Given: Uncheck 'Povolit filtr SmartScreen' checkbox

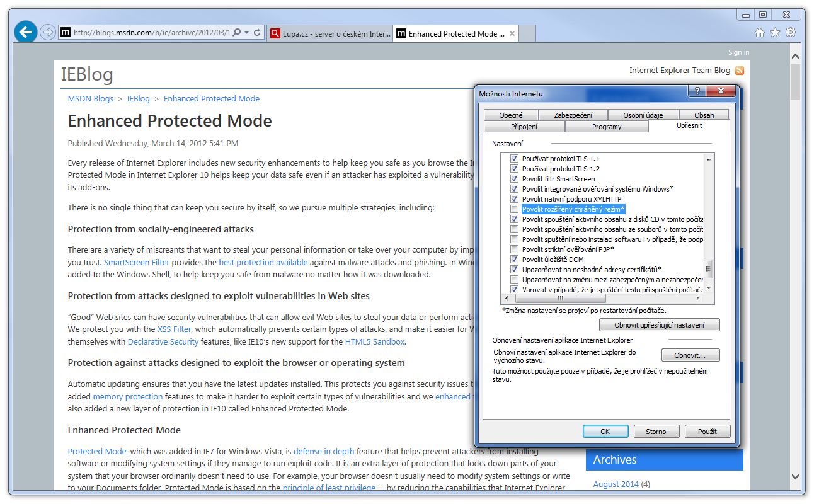Looking at the screenshot, I should coord(515,179).
